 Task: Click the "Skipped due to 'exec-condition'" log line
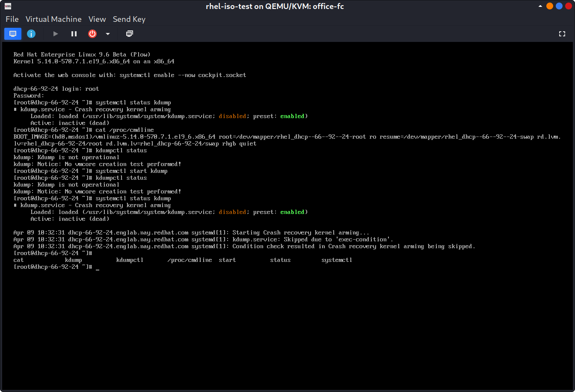point(204,239)
